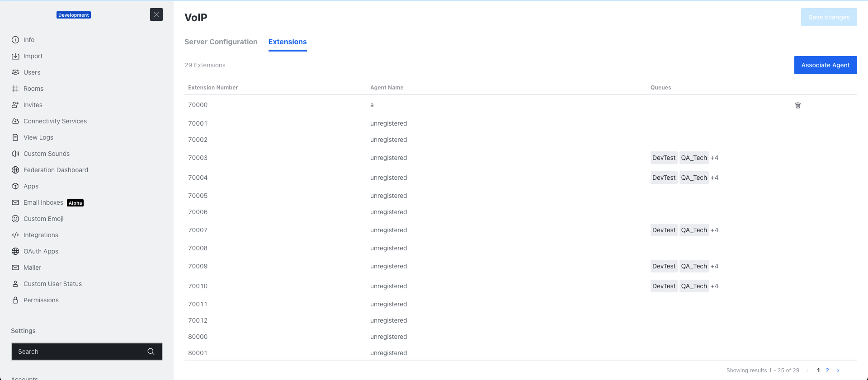This screenshot has height=380, width=868.
Task: Click the Showing results 1 - 25 text
Action: point(763,371)
